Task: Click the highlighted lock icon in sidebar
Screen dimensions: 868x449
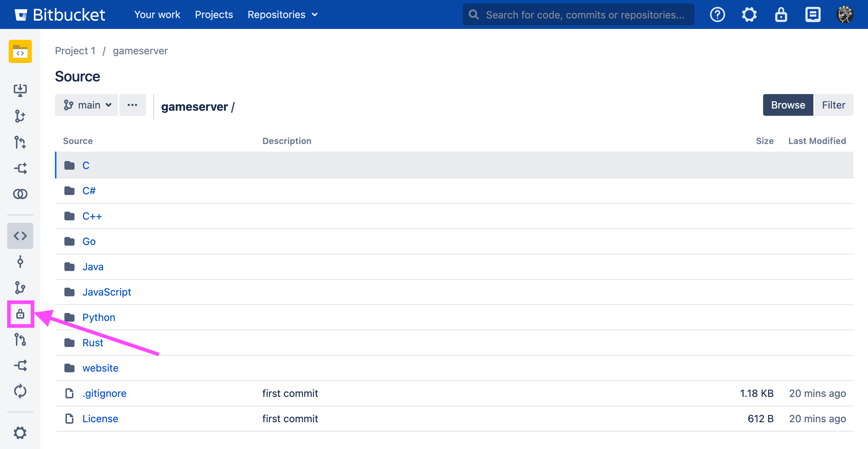Action: point(20,314)
